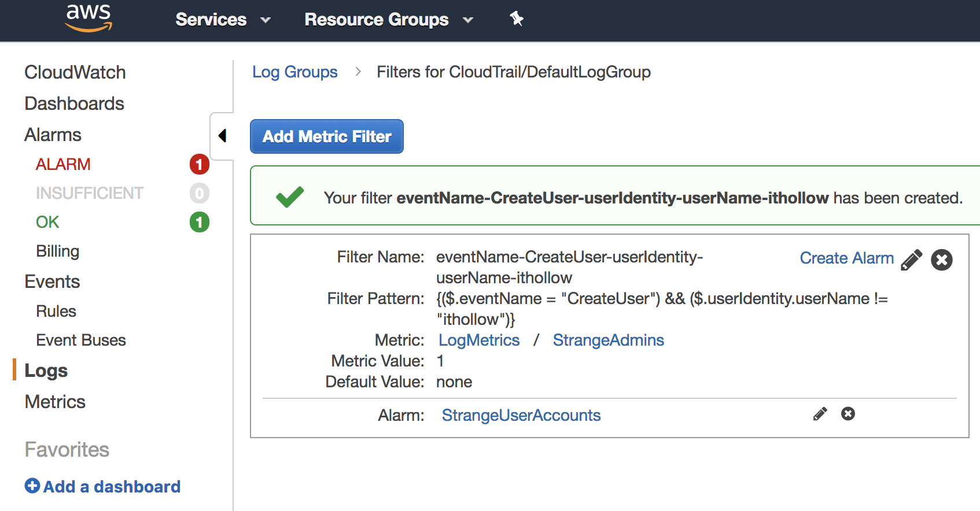The width and height of the screenshot is (980, 511).
Task: Click the Add Metric Filter button
Action: [326, 136]
